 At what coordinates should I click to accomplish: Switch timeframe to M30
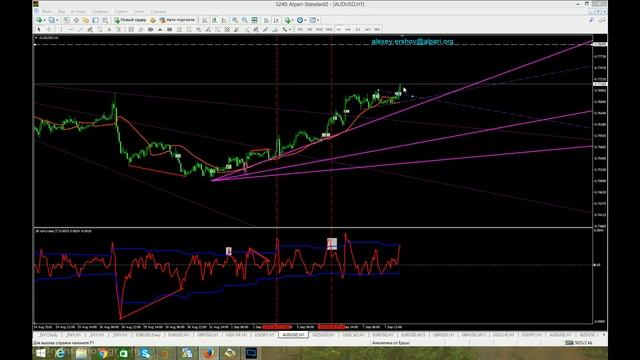329,29
